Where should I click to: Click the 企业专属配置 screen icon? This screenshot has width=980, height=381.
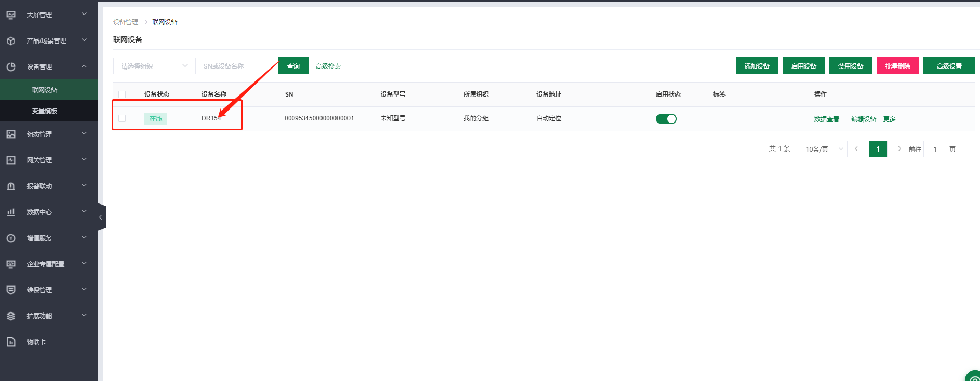11,264
